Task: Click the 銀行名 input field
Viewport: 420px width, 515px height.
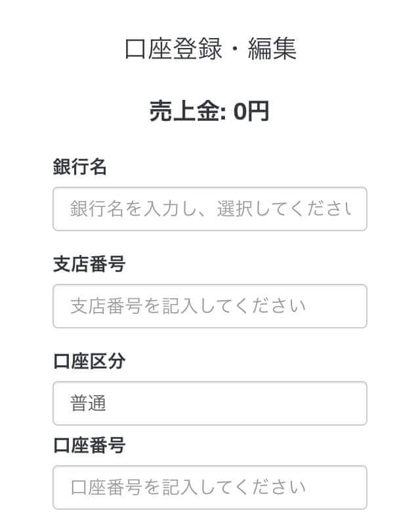Action: [x=210, y=209]
